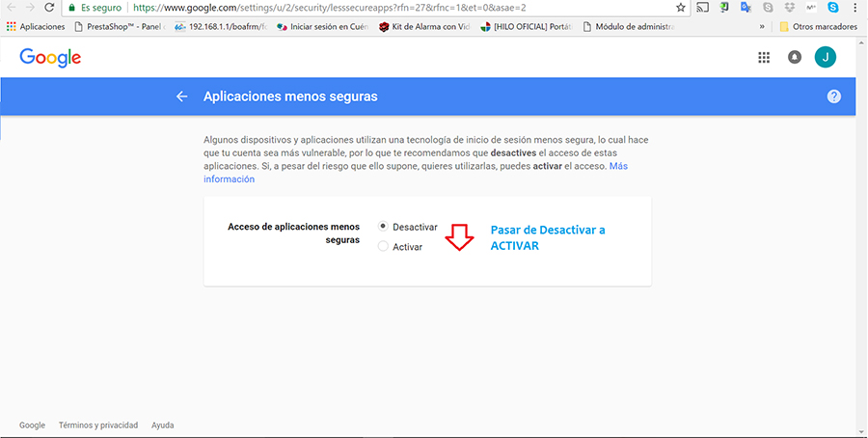Open the account avatar J

(x=825, y=58)
